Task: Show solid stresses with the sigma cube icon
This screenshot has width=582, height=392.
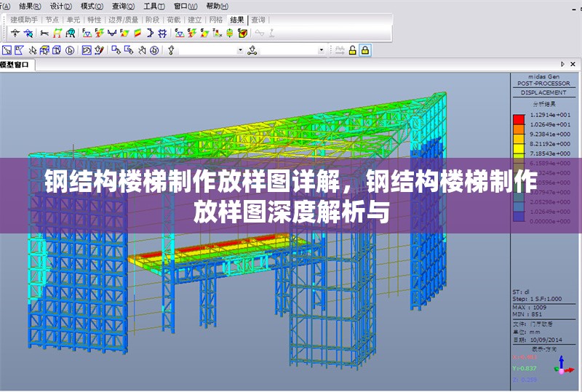Action: click(x=242, y=33)
